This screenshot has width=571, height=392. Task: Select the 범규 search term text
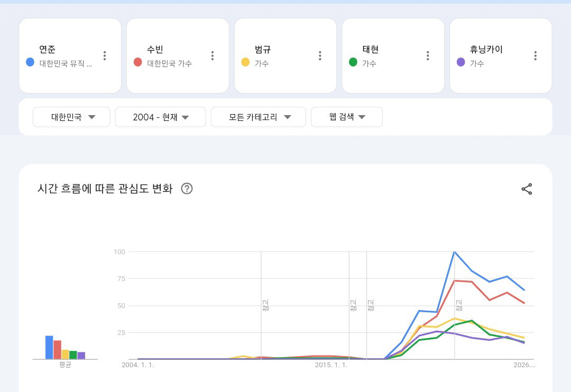coord(263,49)
